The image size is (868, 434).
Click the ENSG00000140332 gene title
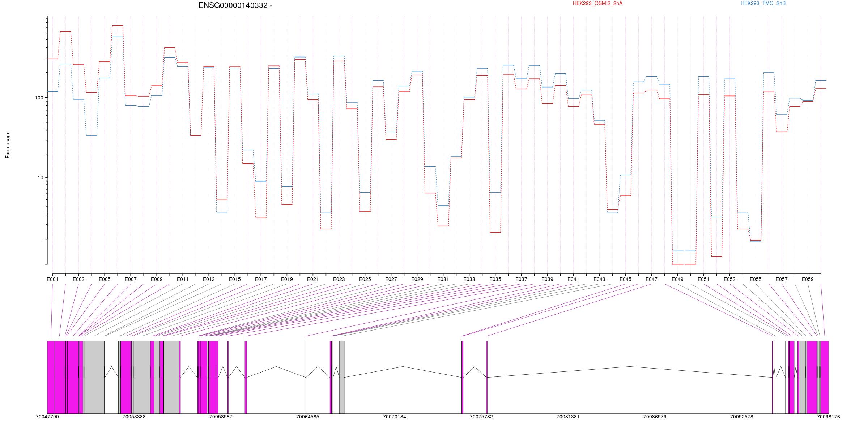point(235,5)
